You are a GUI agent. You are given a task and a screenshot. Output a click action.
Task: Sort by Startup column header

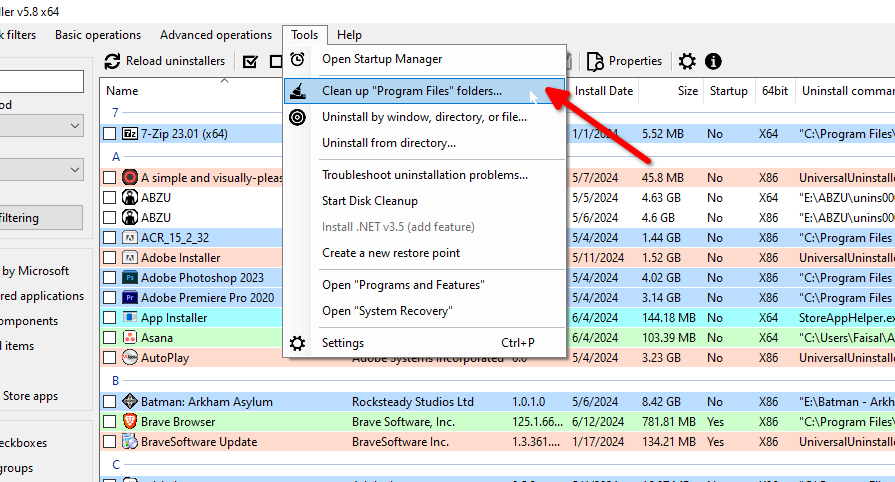(x=729, y=91)
